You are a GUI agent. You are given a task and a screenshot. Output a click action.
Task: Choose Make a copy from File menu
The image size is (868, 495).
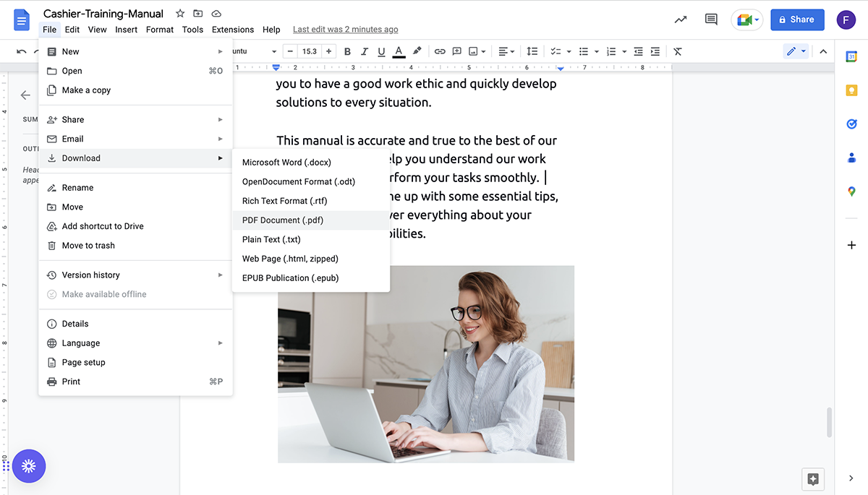tap(86, 90)
